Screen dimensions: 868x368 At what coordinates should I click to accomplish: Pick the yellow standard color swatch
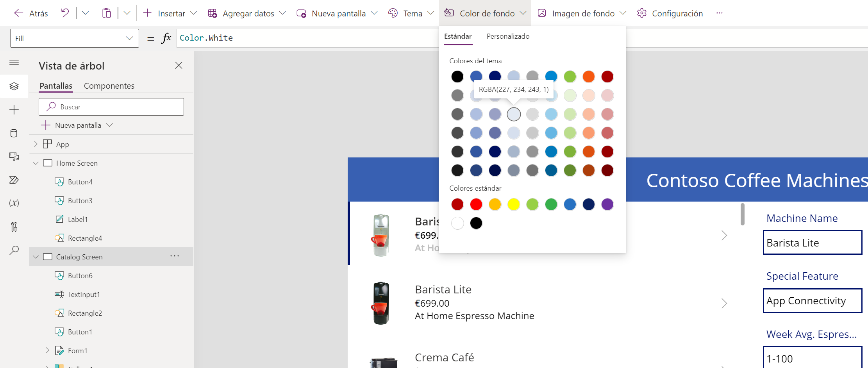click(x=513, y=204)
